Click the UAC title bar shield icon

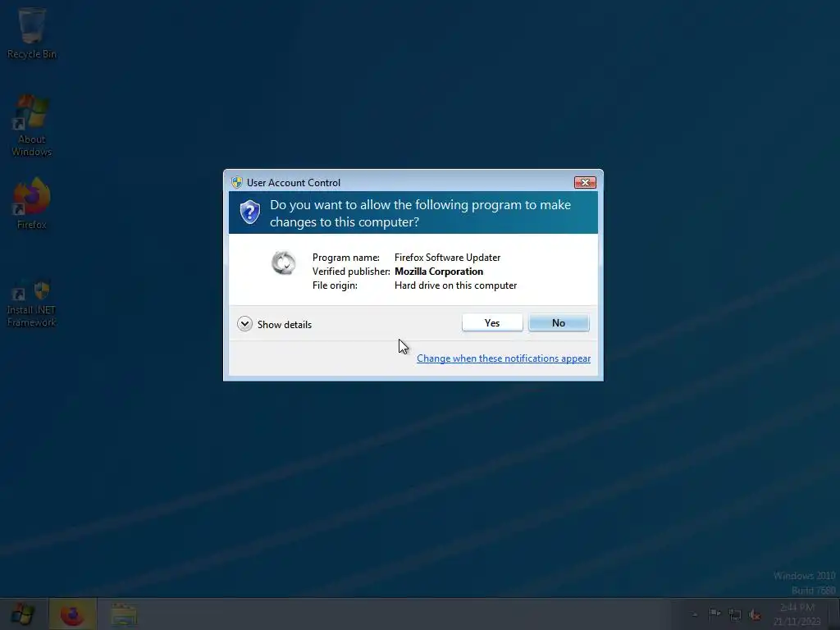click(236, 183)
